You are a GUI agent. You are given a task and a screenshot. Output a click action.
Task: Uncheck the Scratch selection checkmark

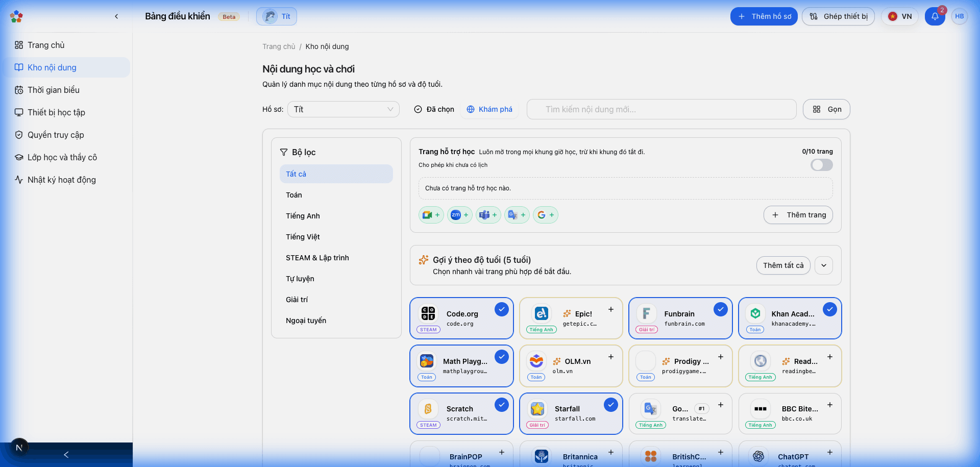pos(502,405)
